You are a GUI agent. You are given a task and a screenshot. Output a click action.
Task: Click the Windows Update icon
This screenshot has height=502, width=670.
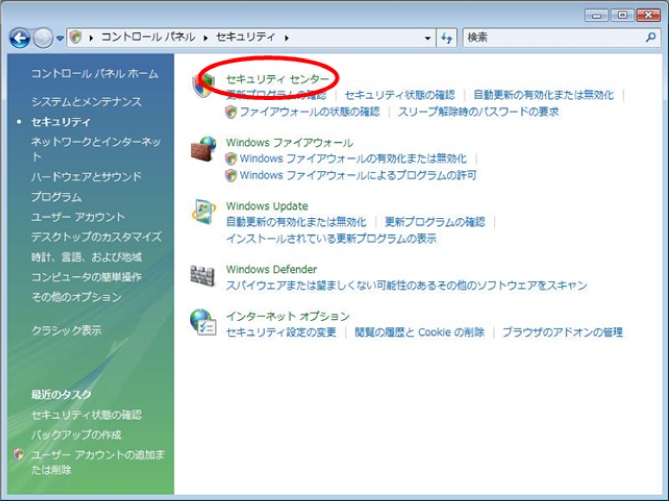[204, 213]
